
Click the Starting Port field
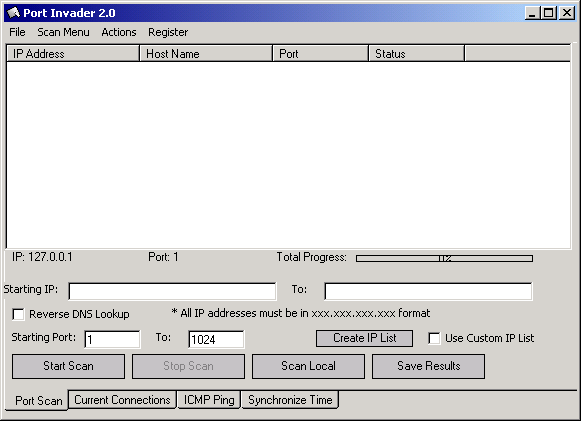112,339
